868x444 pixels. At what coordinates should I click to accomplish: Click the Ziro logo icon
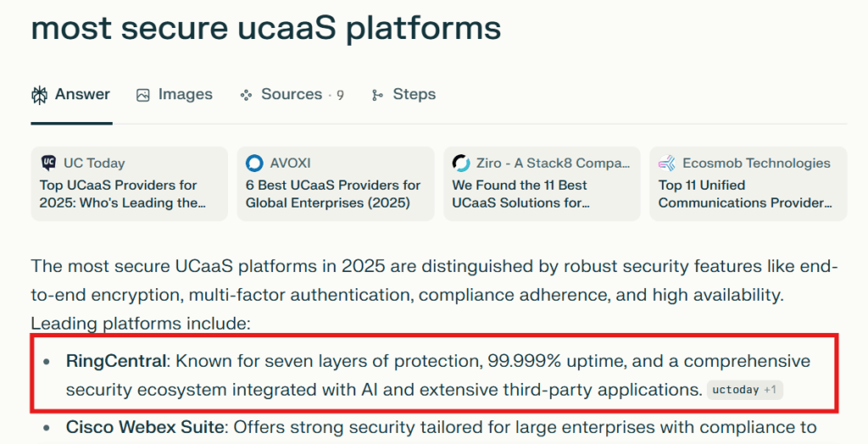point(461,163)
